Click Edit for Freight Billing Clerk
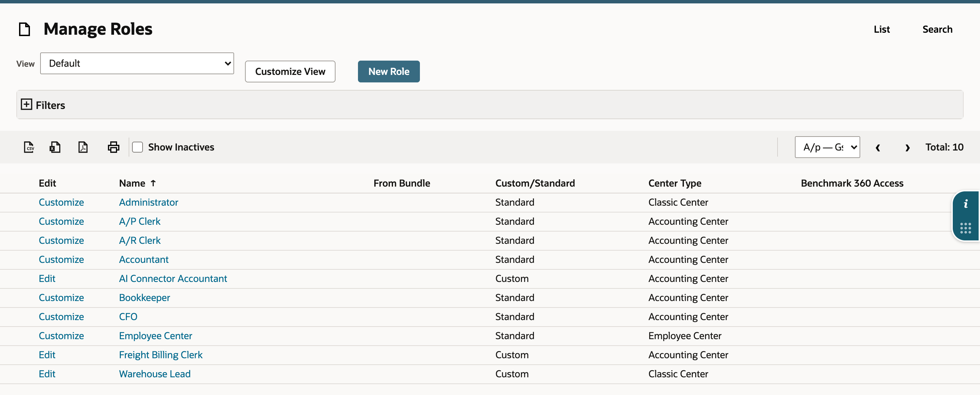The width and height of the screenshot is (980, 395). [47, 355]
